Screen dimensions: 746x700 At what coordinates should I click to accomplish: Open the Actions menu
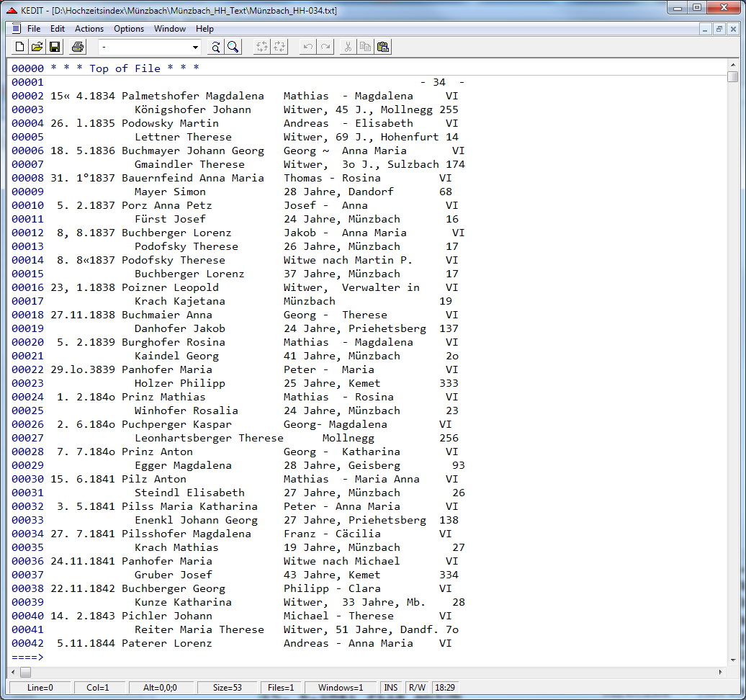[x=89, y=29]
